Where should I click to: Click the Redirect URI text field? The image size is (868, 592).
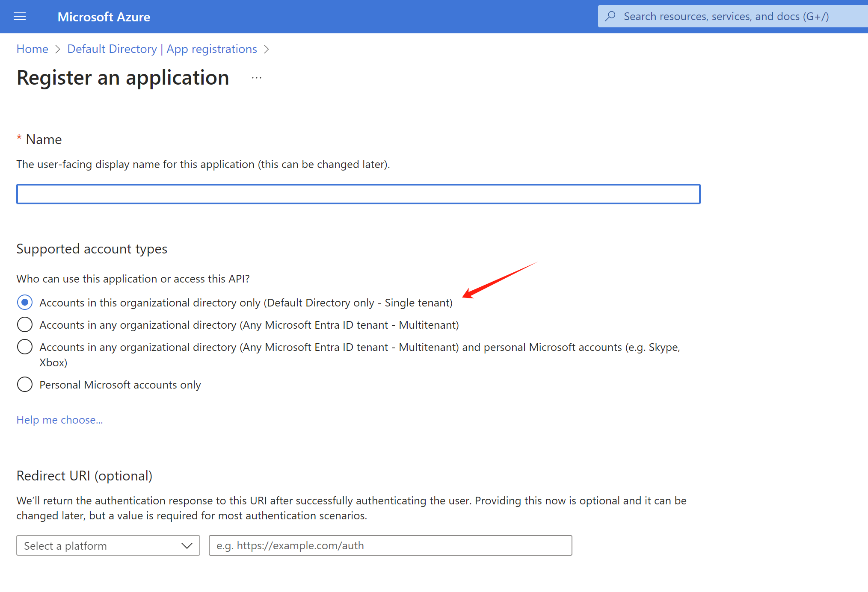click(x=390, y=545)
